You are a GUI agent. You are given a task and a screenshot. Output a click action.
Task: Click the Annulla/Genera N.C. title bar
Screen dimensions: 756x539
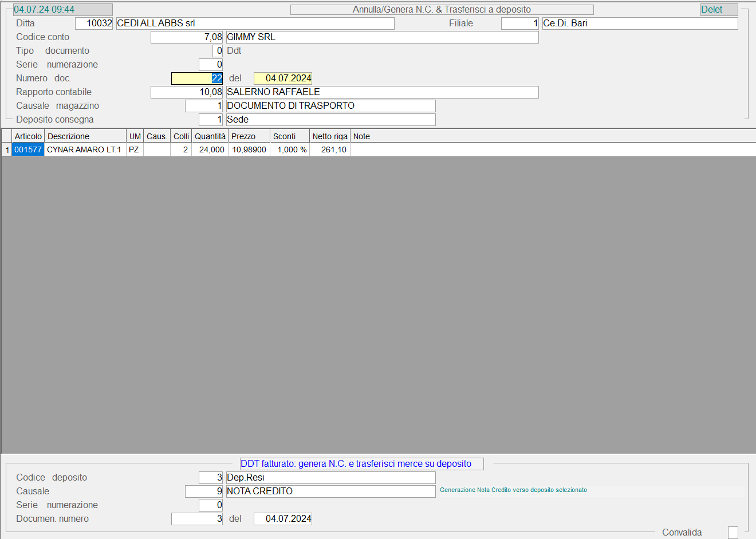tap(442, 10)
